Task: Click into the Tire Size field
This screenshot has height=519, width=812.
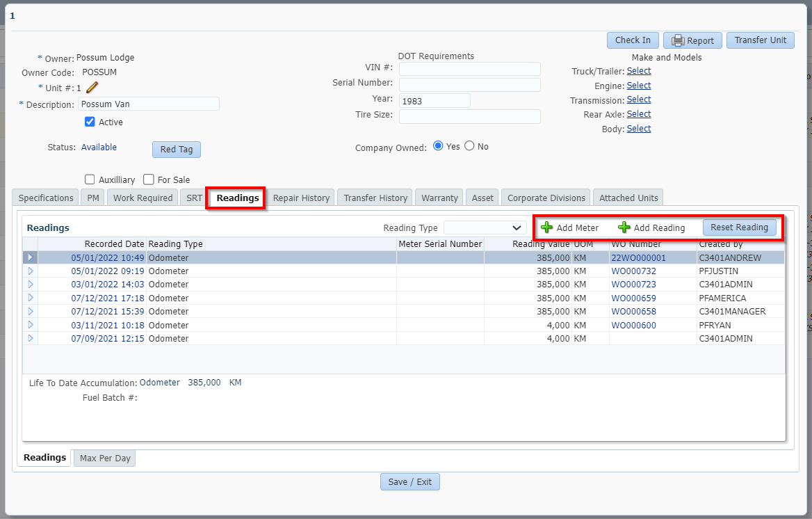Action: click(470, 116)
